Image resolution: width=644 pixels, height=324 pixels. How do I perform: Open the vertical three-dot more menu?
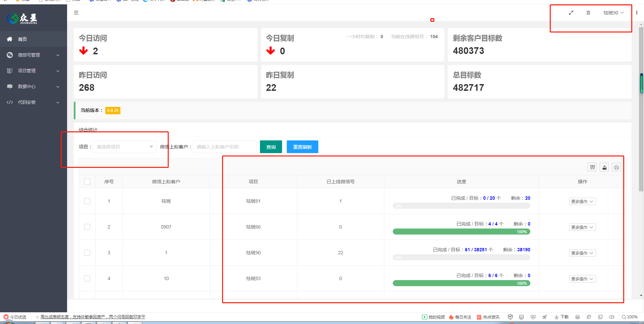point(637,13)
